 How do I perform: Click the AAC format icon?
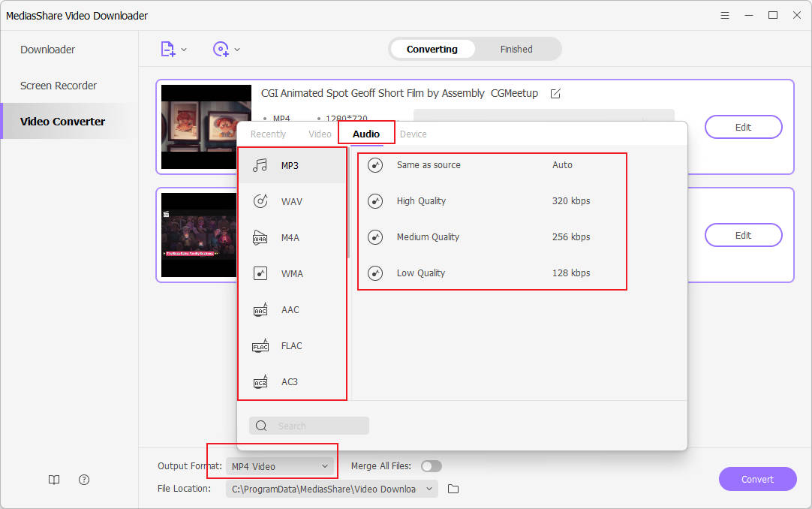click(260, 309)
